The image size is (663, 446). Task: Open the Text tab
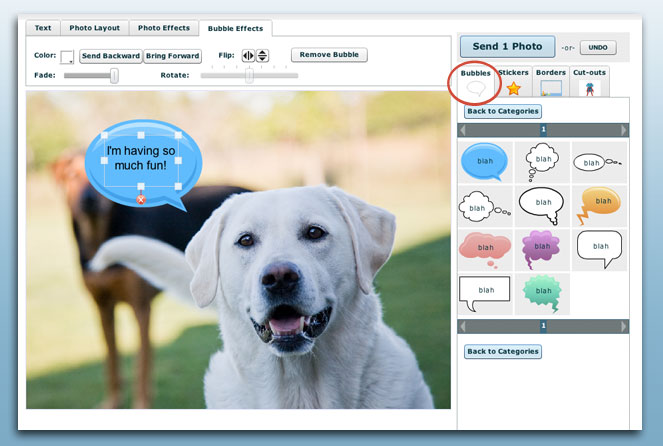click(43, 28)
